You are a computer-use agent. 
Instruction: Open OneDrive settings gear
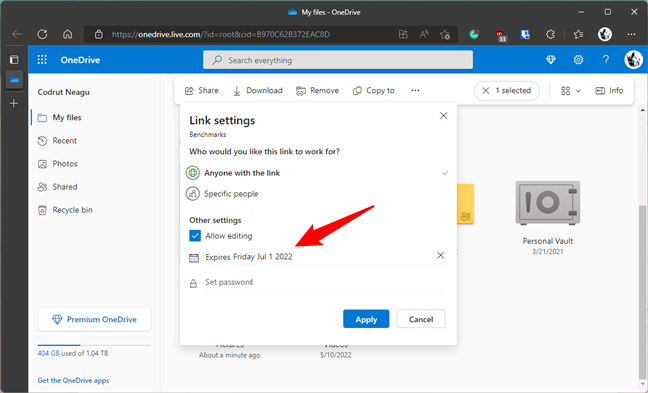click(578, 60)
